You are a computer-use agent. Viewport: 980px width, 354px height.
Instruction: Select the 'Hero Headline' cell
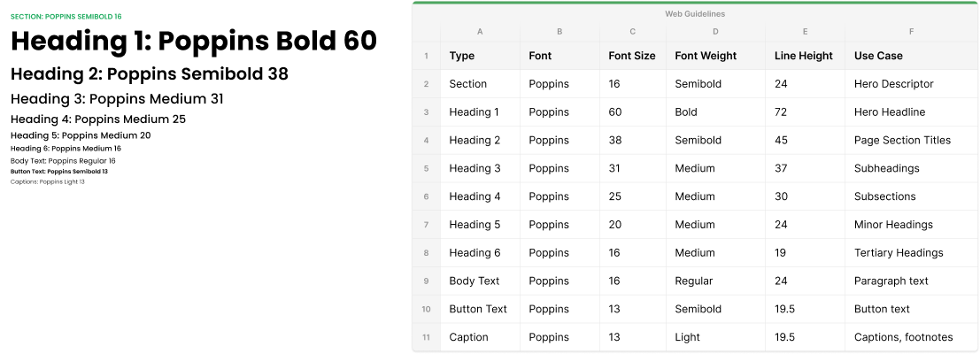pyautogui.click(x=889, y=112)
